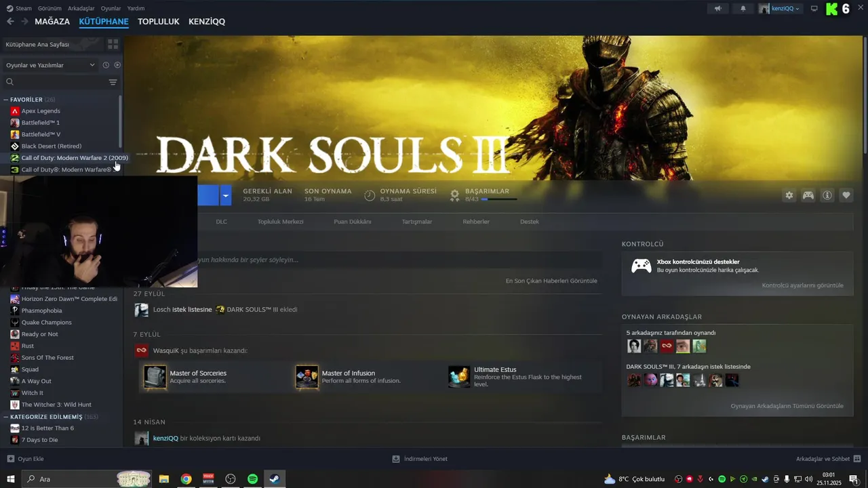The width and height of the screenshot is (868, 488).
Task: Open the Oyunlar menu
Action: [111, 8]
